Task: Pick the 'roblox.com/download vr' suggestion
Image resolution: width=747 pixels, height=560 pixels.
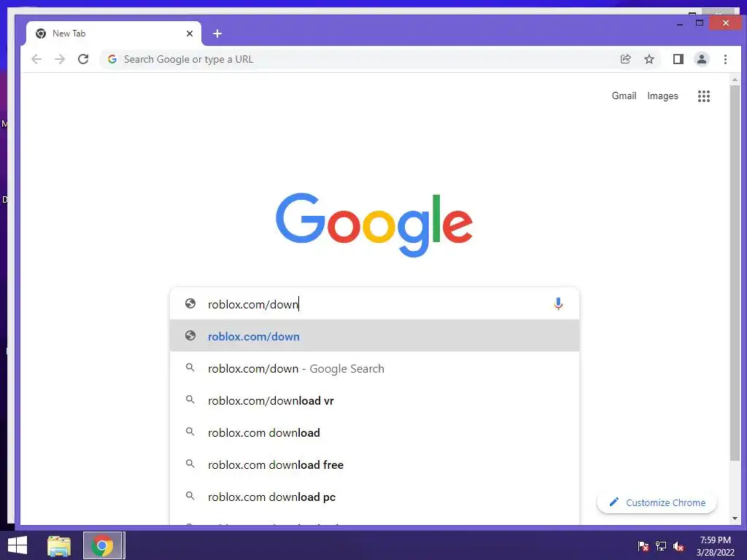Action: pyautogui.click(x=374, y=400)
